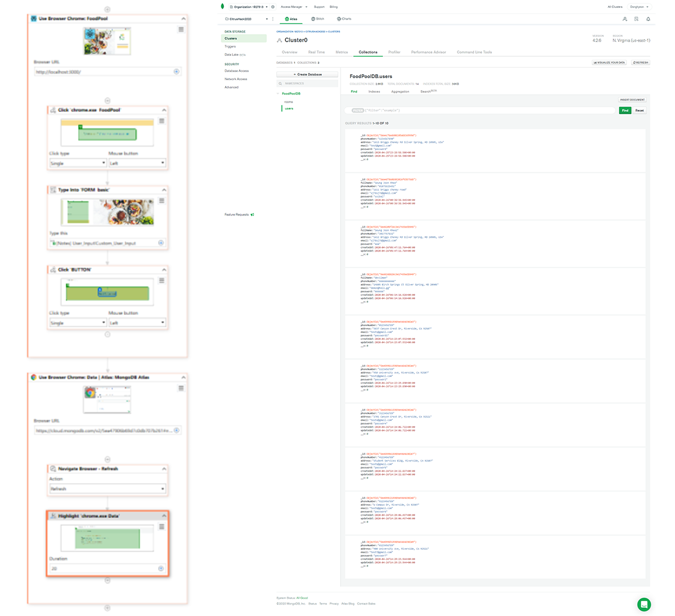Open hamburger menu of Use Browser MongoDB Atlas activity
Screen dimensions: 675x616
pyautogui.click(x=181, y=388)
